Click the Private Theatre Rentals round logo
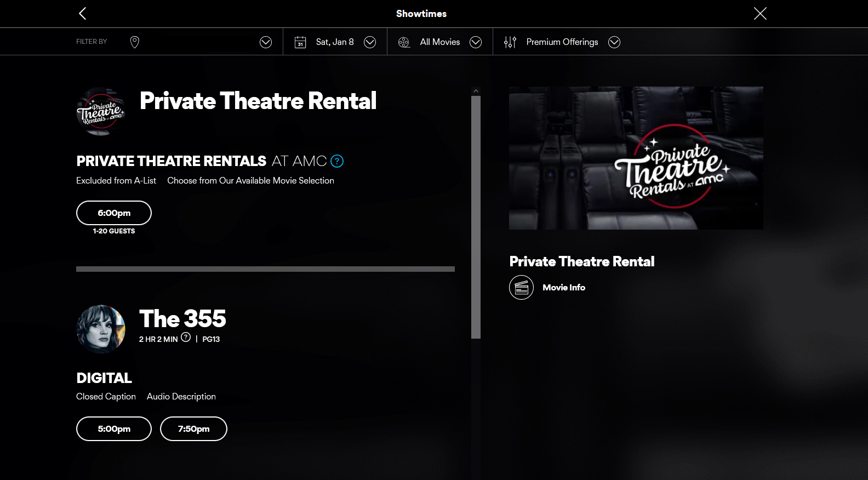 tap(101, 111)
